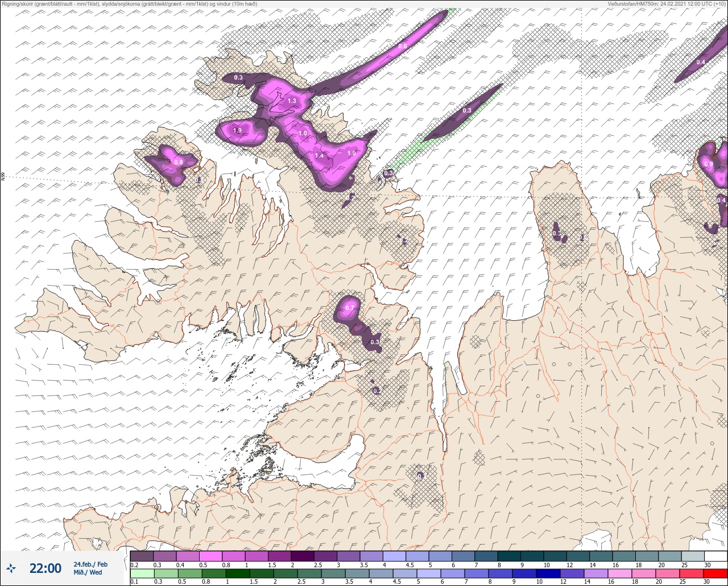
Task: Pick the top-row legend swatch starting at 0.2
Action: pyautogui.click(x=142, y=556)
